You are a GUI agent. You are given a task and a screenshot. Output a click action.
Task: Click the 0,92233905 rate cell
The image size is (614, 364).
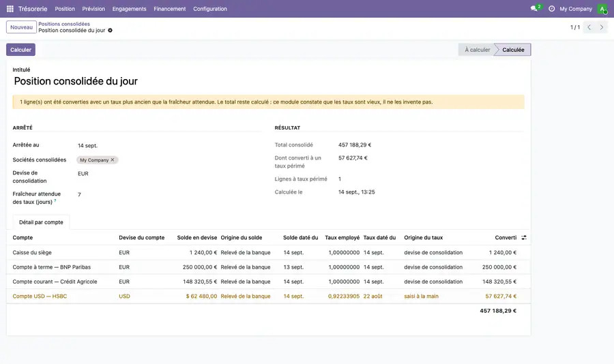[x=343, y=297]
